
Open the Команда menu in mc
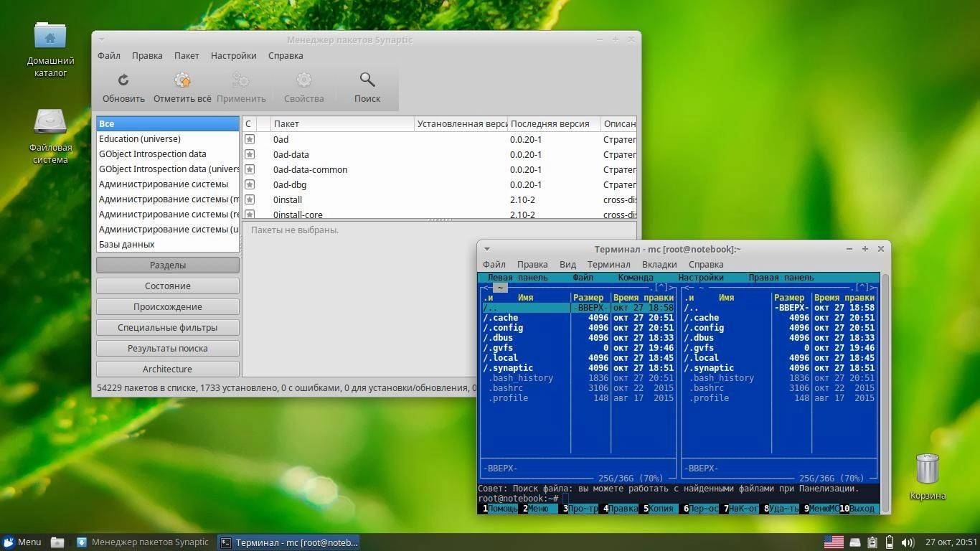[x=636, y=278]
